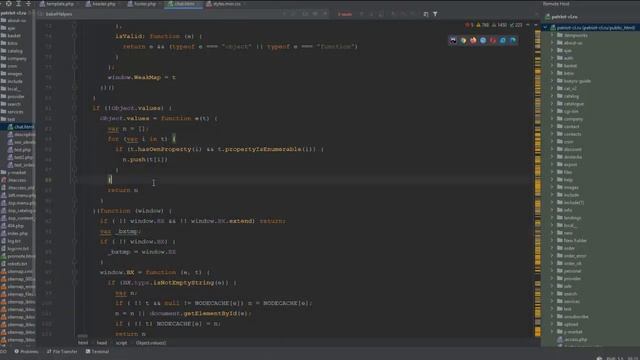640x360 pixels.
Task: Click the yellow warnings count inspection indicator
Action: pyautogui.click(x=482, y=25)
